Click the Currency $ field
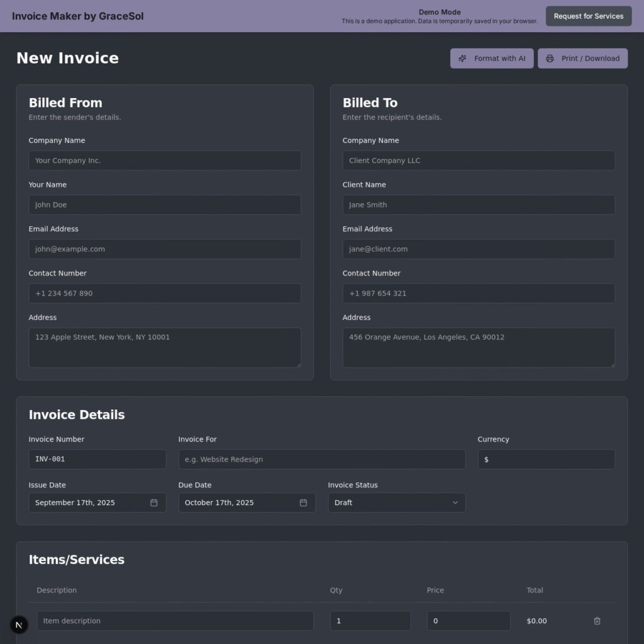The height and width of the screenshot is (644, 644). [547, 459]
